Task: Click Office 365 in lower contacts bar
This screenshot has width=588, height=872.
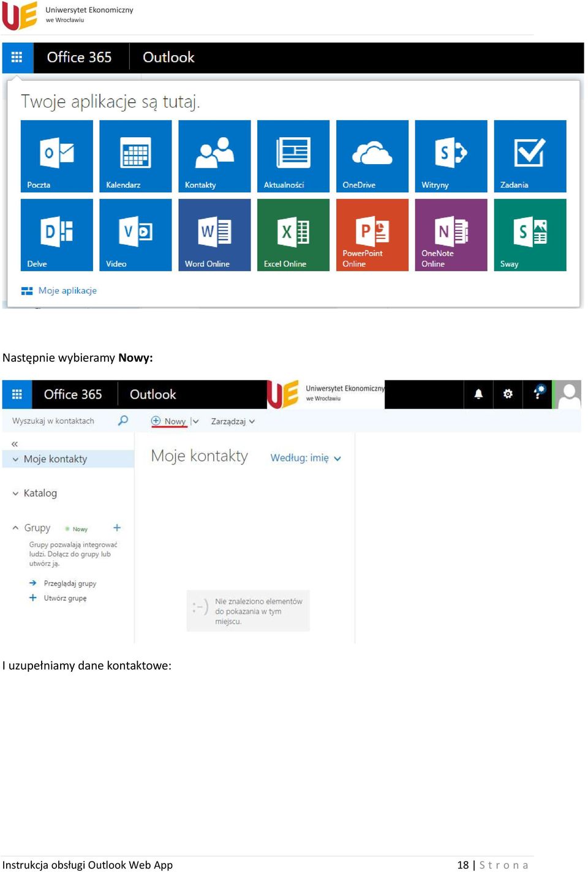Action: (73, 394)
